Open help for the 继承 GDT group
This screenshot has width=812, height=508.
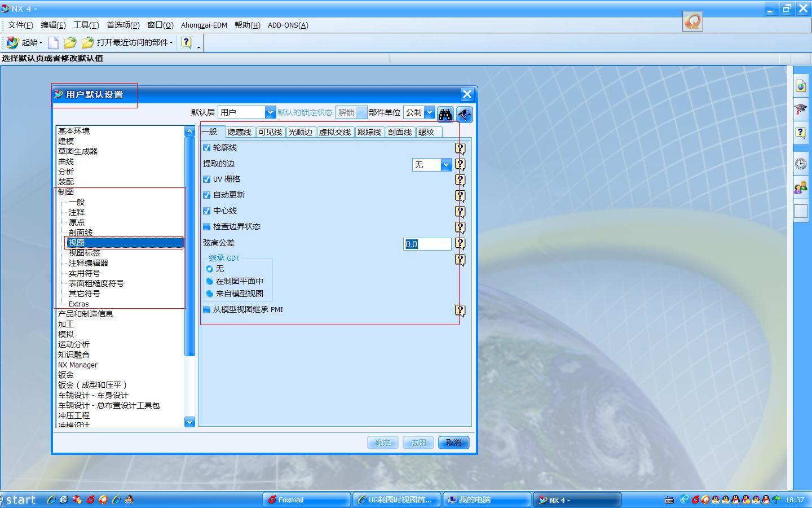461,260
